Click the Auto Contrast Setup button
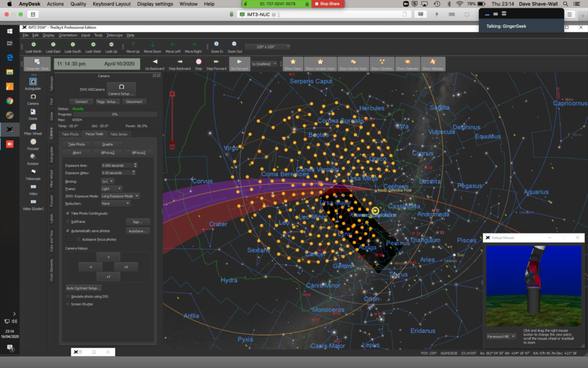Screen dimensions: 588x368 pos(83,288)
